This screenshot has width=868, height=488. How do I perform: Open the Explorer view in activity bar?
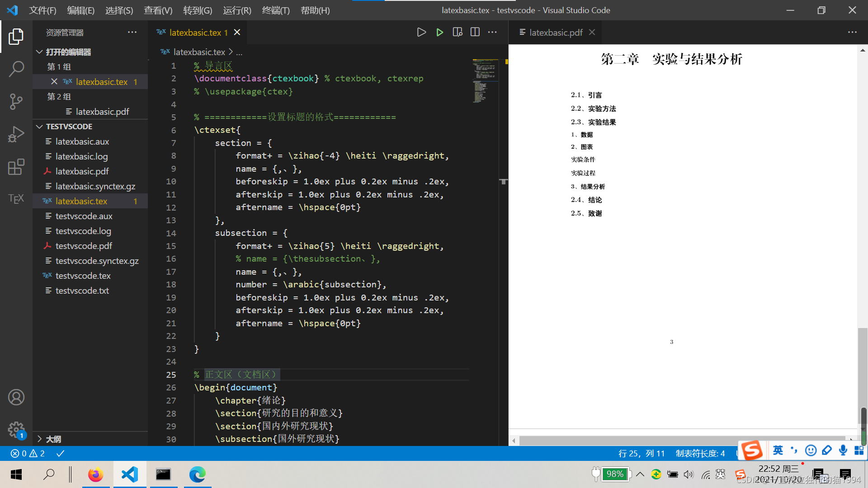(16, 37)
